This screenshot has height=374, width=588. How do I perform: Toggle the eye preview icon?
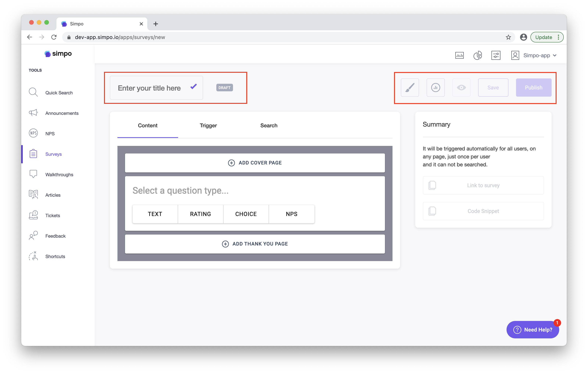pos(461,88)
